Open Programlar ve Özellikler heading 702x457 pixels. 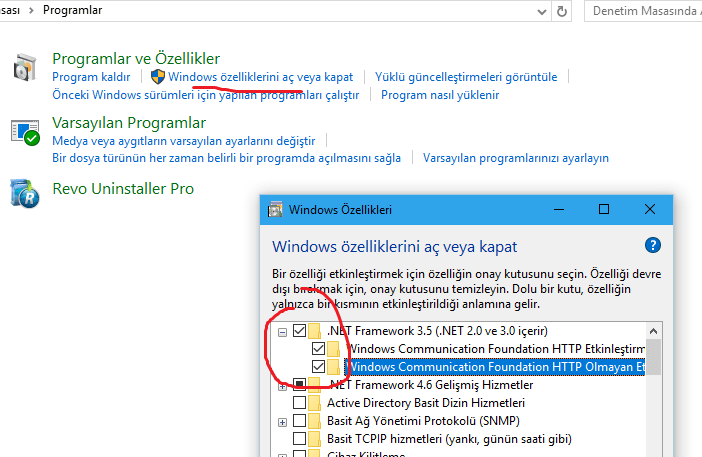pyautogui.click(x=136, y=59)
